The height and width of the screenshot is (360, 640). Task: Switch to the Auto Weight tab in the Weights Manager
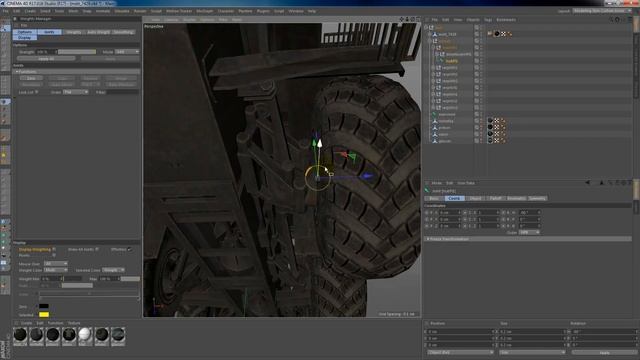click(x=98, y=32)
